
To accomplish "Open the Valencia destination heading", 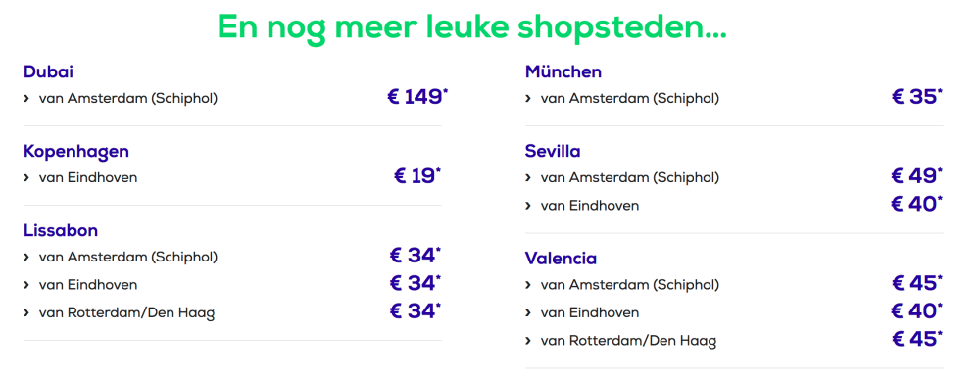I will click(561, 259).
